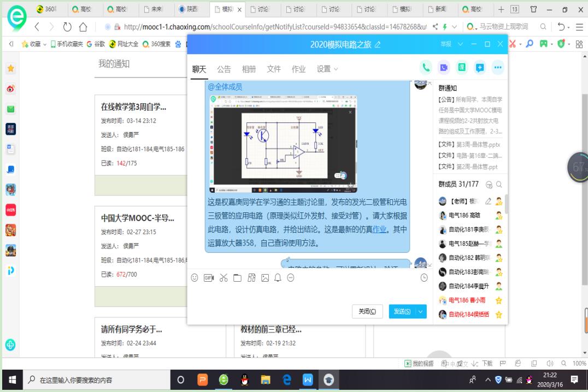Viewport: 588px width, 392px height.
Task: Select the scissors screenshot tool
Action: tap(223, 278)
